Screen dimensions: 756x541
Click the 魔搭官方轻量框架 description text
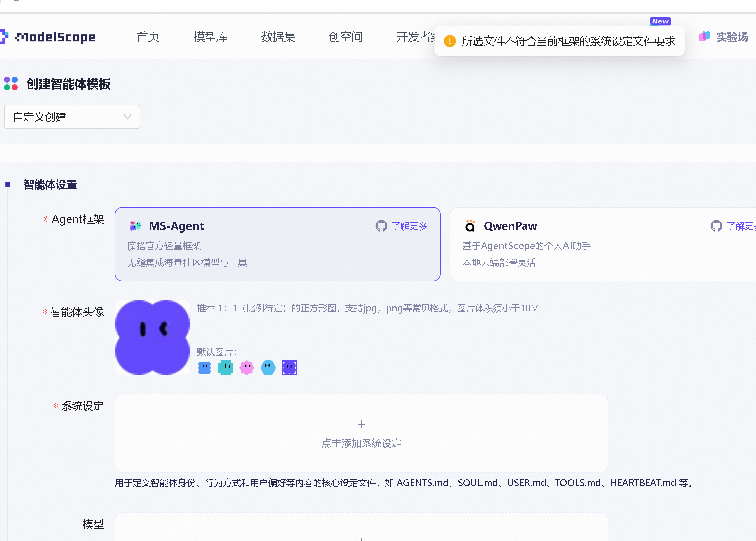pyautogui.click(x=164, y=246)
